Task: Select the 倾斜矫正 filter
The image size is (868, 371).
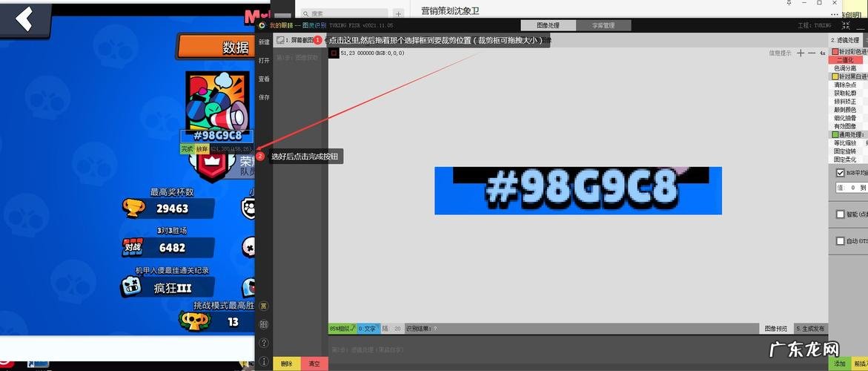Action: (x=845, y=102)
